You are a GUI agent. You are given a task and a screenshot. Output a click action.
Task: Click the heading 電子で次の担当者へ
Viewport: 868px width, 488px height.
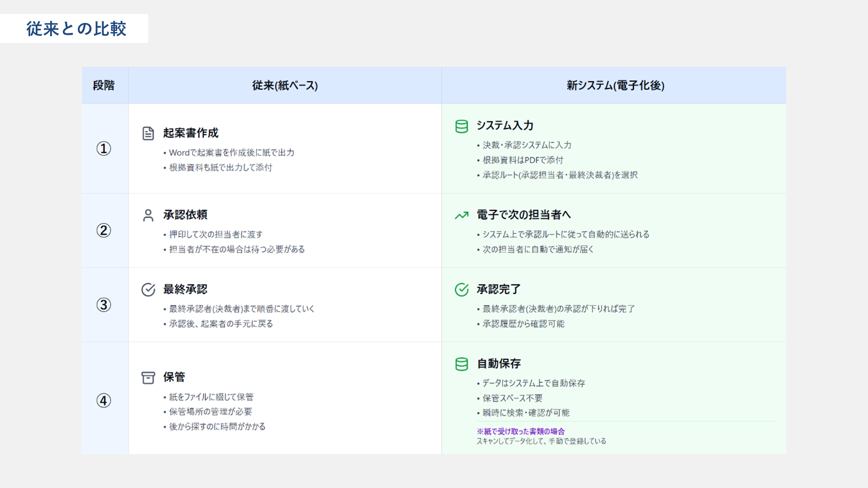point(524,215)
